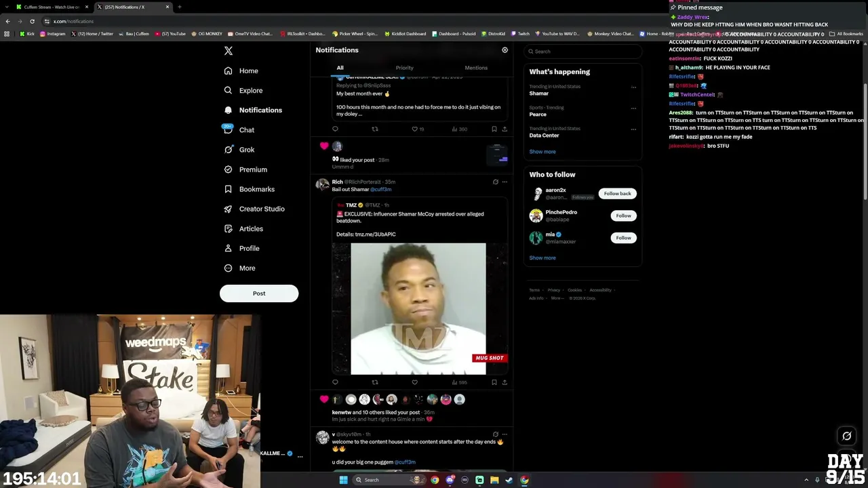Screen dimensions: 868x488
Task: Open the TMZ mug shot image
Action: point(418,308)
